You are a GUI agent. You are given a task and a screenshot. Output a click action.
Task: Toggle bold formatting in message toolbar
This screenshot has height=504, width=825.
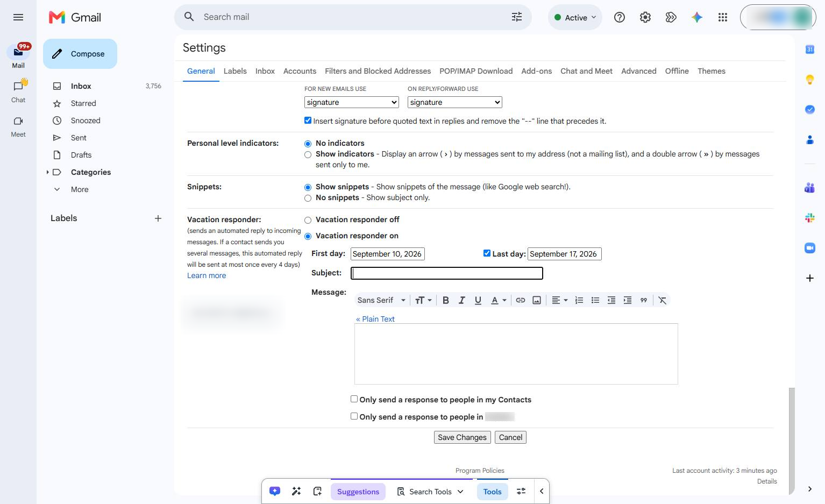point(445,300)
